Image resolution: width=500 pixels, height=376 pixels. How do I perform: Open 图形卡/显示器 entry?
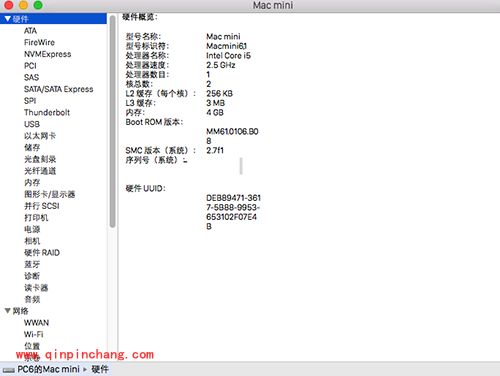tap(50, 194)
